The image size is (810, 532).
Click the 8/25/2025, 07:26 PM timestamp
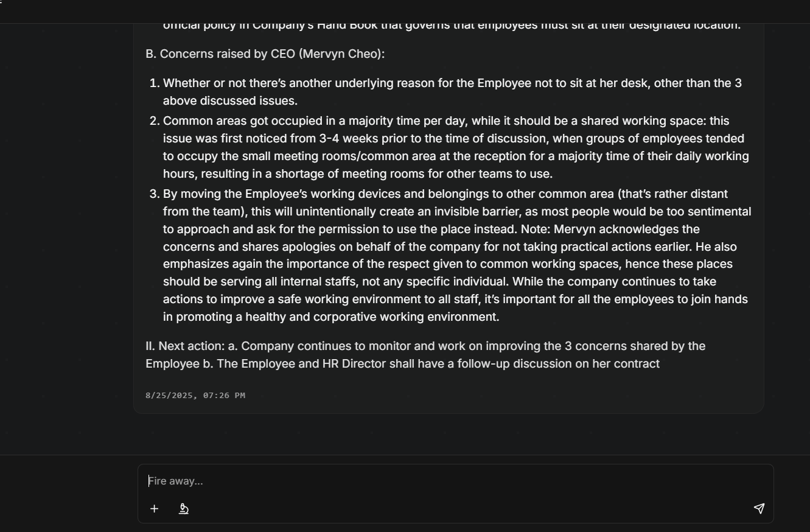click(195, 396)
